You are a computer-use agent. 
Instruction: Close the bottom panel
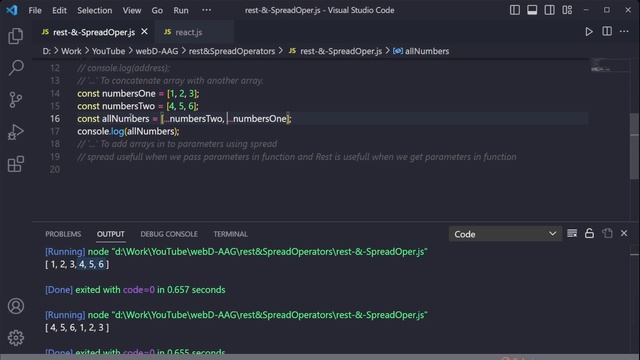pos(624,233)
